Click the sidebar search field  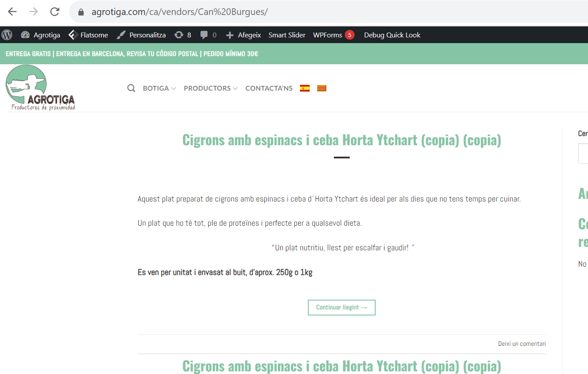tap(583, 154)
